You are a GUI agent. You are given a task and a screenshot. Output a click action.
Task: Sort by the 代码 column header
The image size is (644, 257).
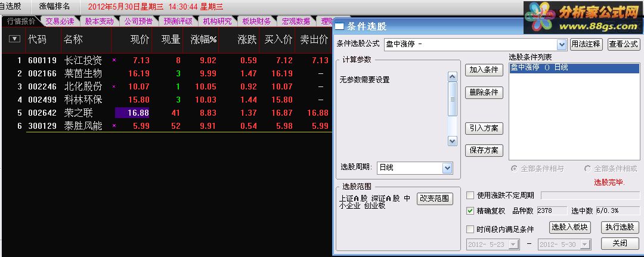(x=38, y=39)
